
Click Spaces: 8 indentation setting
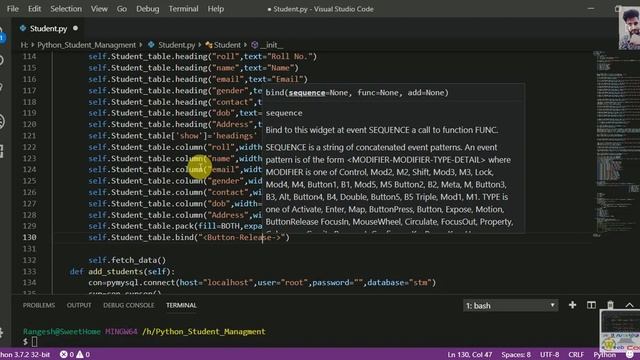pos(516,355)
